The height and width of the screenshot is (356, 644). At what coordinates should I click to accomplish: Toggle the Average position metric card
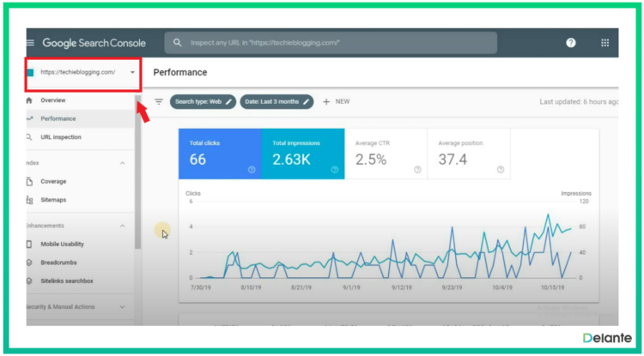click(x=468, y=154)
